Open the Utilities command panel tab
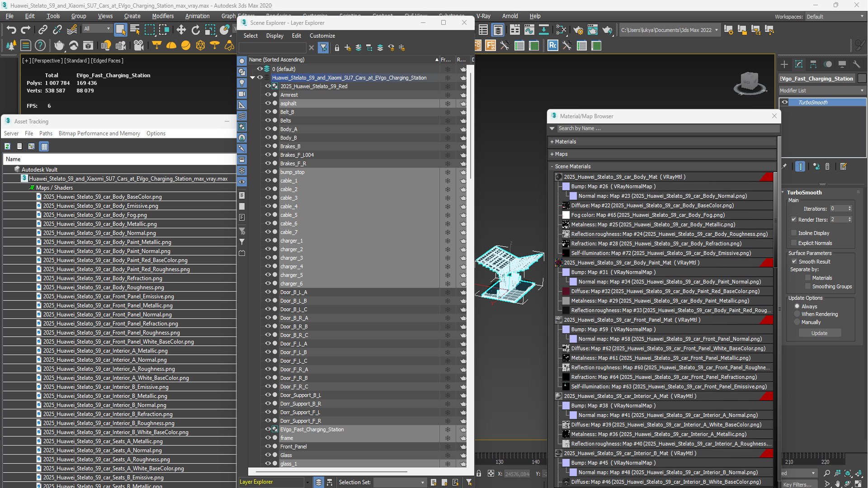Screen dimensions: 868x488 (x=857, y=64)
